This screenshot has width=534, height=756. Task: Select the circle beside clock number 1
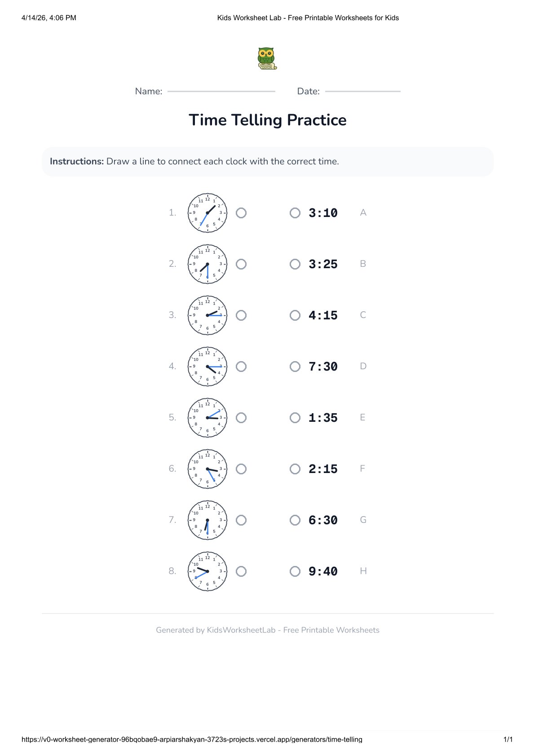pyautogui.click(x=241, y=213)
